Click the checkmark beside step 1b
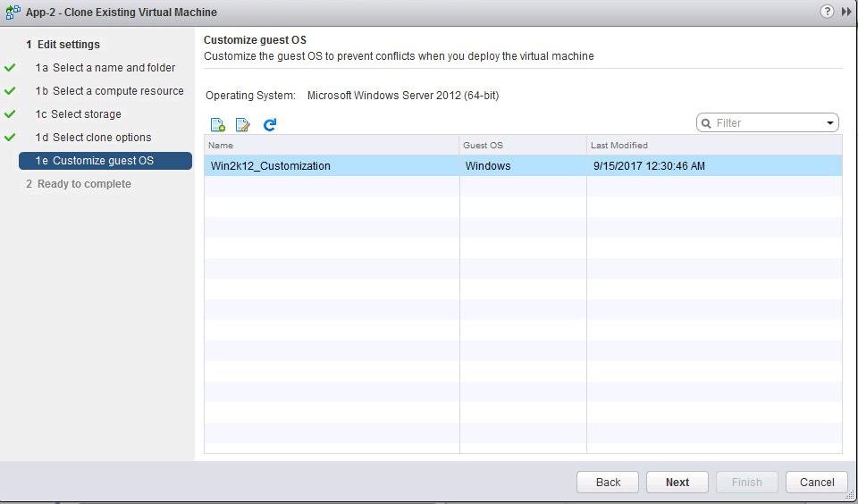The image size is (858, 504). point(10,91)
